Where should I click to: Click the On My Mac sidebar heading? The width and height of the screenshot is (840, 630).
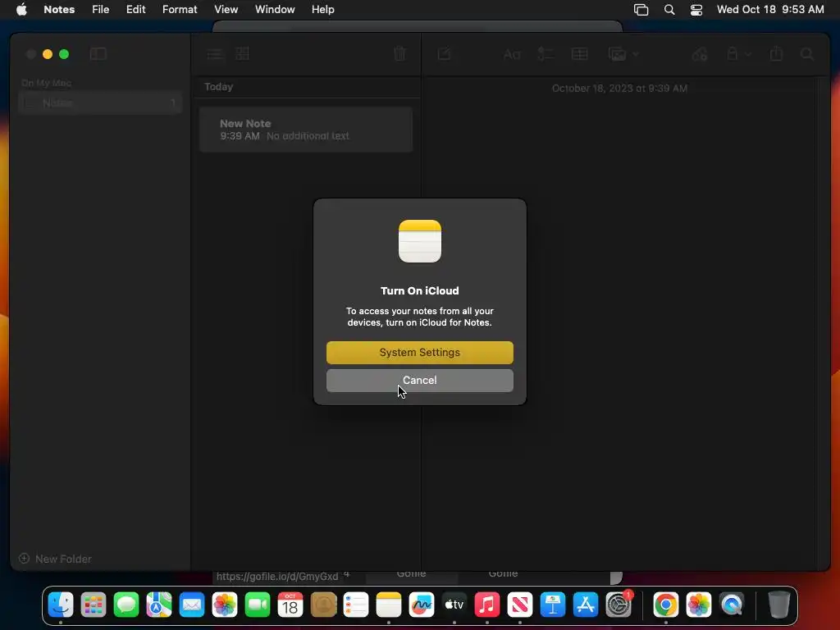(x=47, y=83)
